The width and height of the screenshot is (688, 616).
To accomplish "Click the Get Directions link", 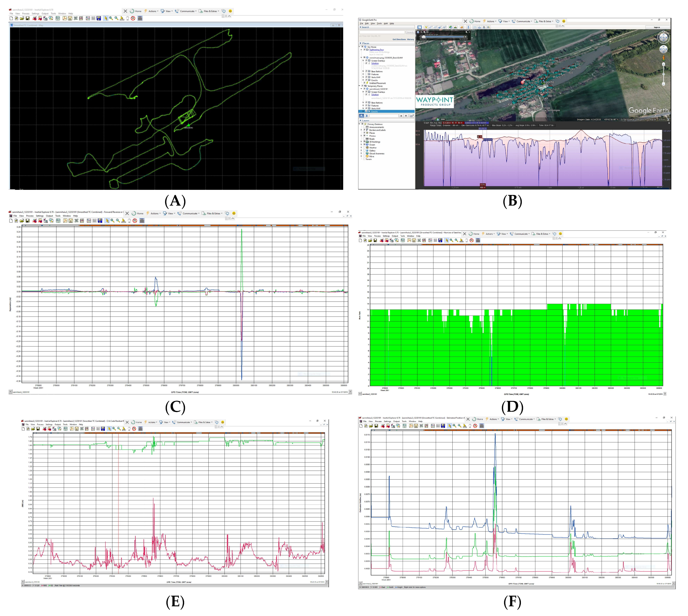I will tap(399, 39).
